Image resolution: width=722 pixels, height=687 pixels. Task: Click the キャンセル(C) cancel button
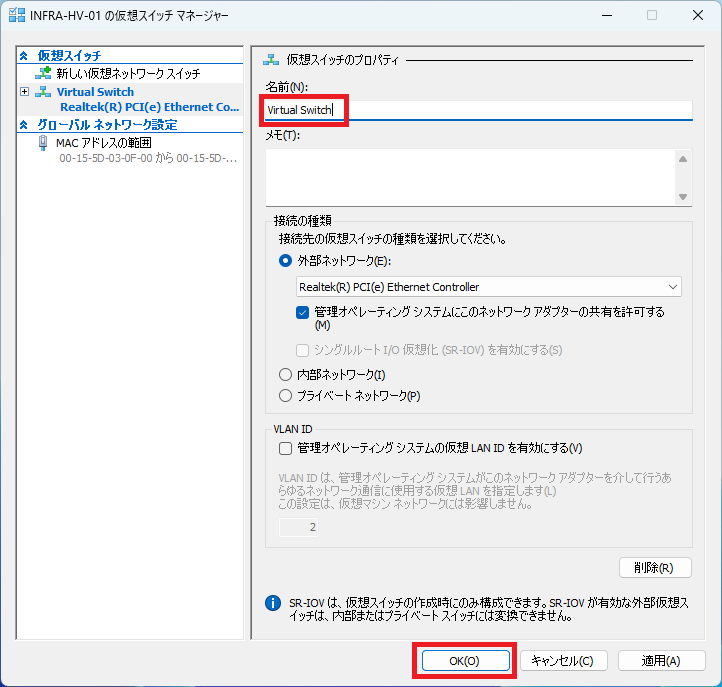pyautogui.click(x=564, y=661)
